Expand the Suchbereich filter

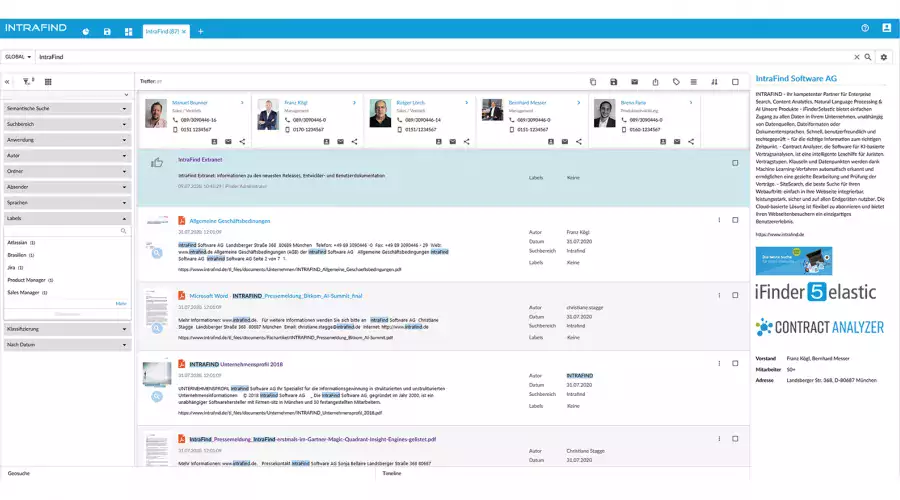[67, 124]
